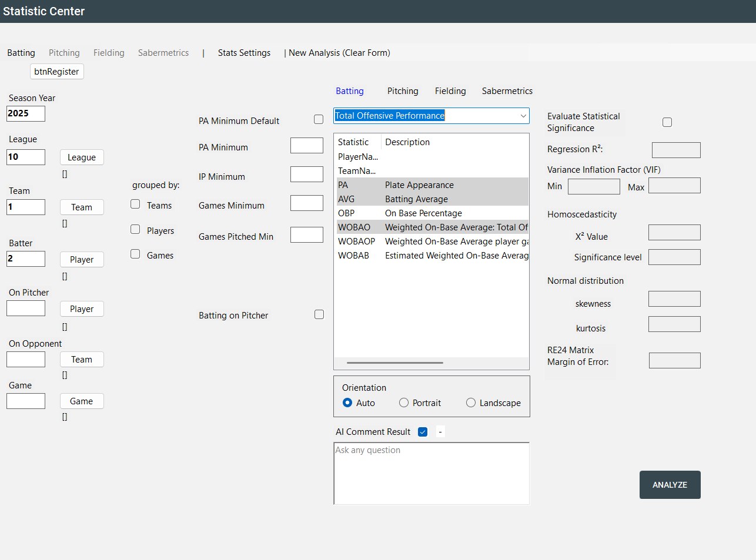Check the Evaluate Statistical Significance box
Viewport: 756px width, 560px height.
pyautogui.click(x=667, y=122)
